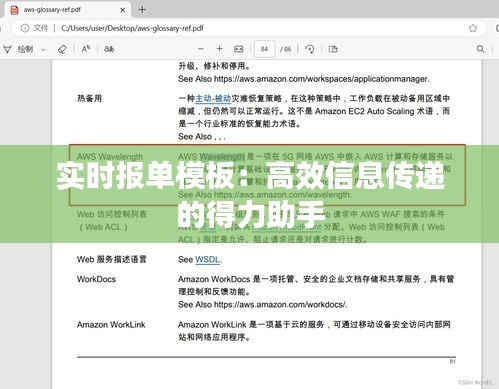Click the page number 81 in footer
The width and height of the screenshot is (499, 389).
point(452,362)
